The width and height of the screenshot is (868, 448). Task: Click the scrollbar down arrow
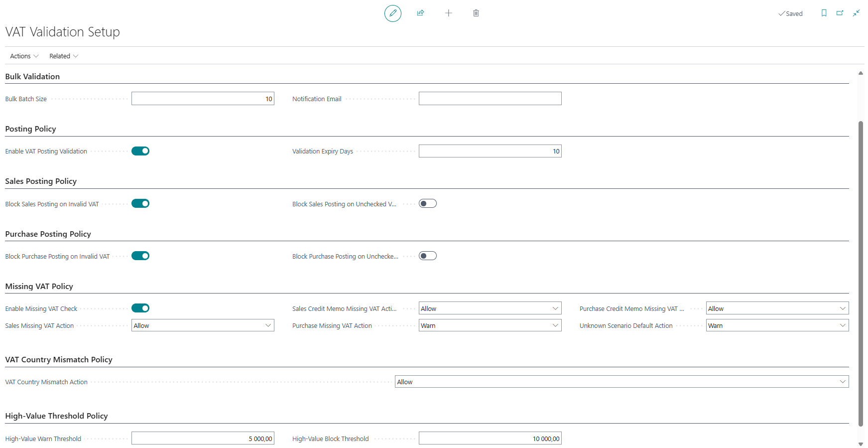[861, 444]
